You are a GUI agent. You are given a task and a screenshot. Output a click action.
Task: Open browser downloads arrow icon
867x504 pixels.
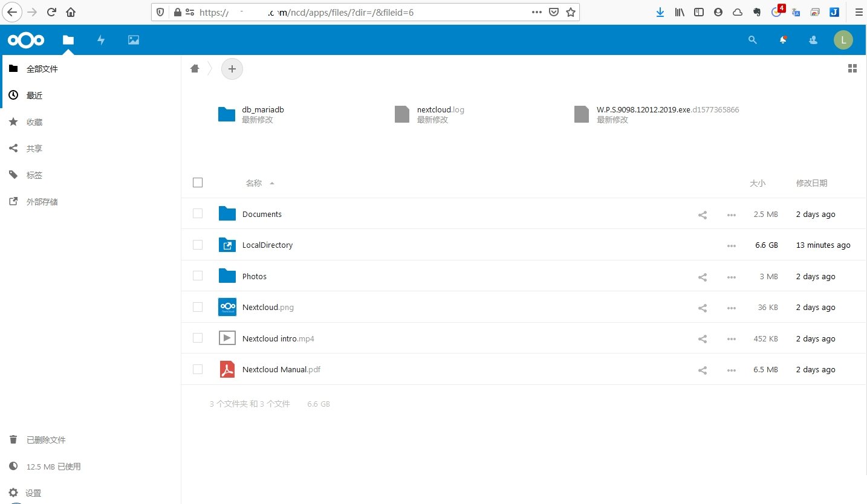point(660,12)
